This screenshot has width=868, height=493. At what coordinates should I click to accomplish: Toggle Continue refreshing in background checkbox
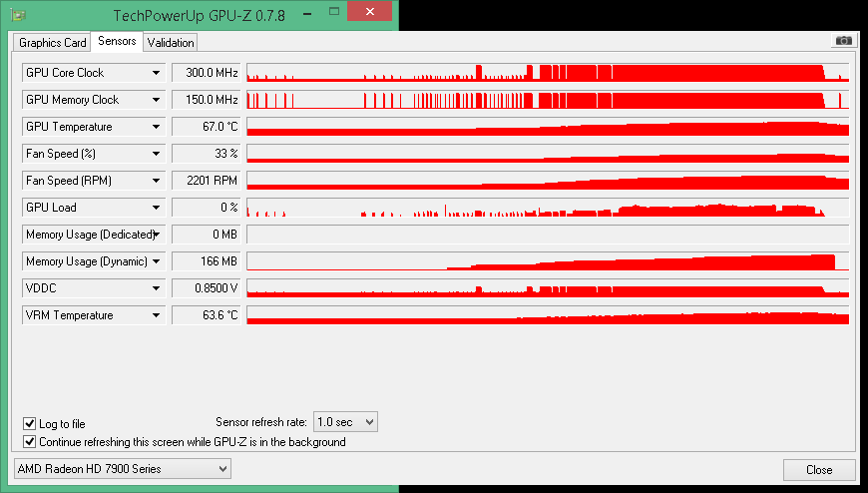pyautogui.click(x=29, y=442)
